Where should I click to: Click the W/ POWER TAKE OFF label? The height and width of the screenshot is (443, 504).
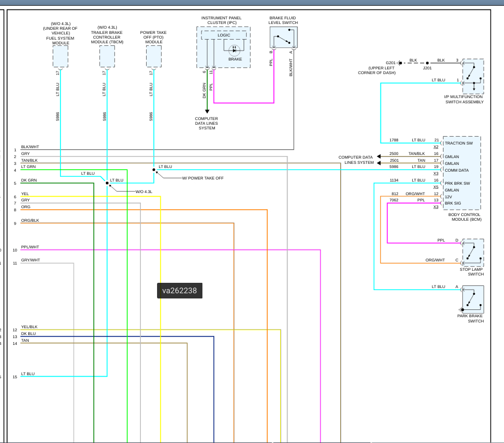point(202,178)
